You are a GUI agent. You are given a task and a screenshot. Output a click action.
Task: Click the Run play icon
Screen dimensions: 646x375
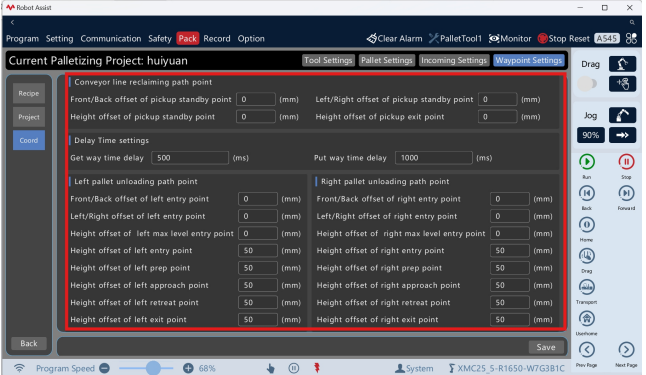(x=587, y=162)
